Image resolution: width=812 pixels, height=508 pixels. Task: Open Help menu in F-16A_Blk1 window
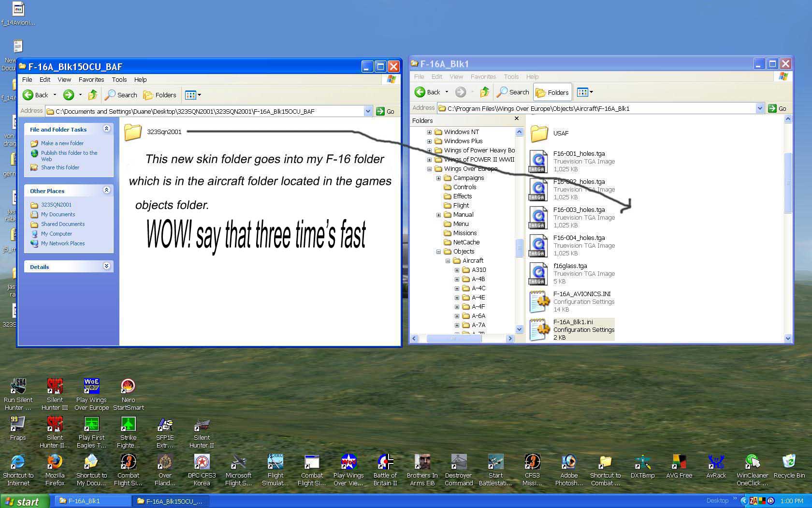point(533,76)
